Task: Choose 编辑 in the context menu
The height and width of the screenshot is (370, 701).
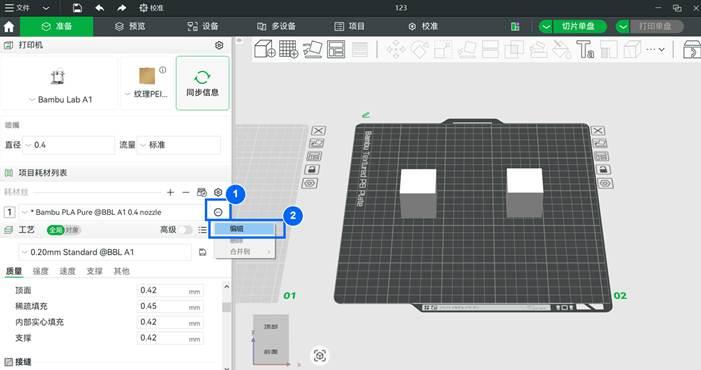Action: pyautogui.click(x=244, y=229)
